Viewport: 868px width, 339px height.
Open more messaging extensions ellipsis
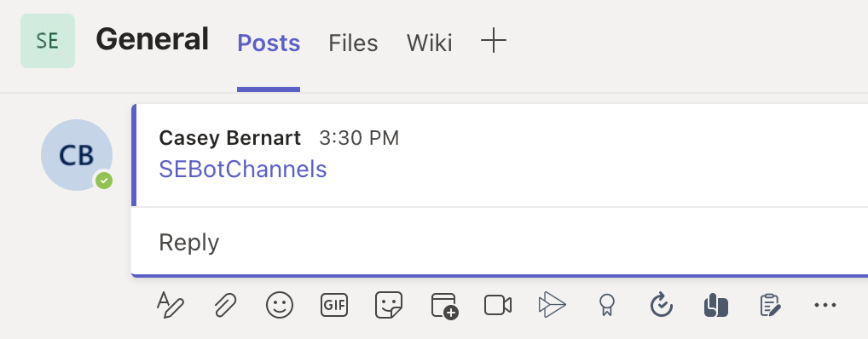[x=825, y=305]
